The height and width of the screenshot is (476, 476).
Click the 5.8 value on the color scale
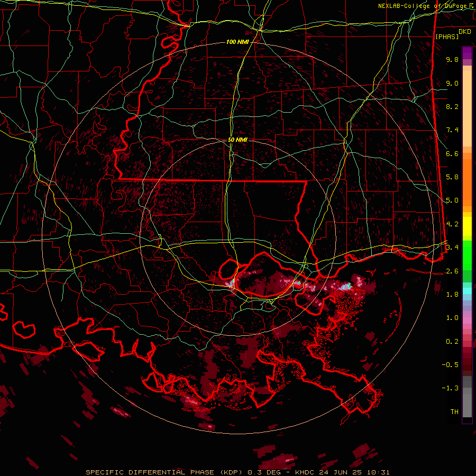452,177
